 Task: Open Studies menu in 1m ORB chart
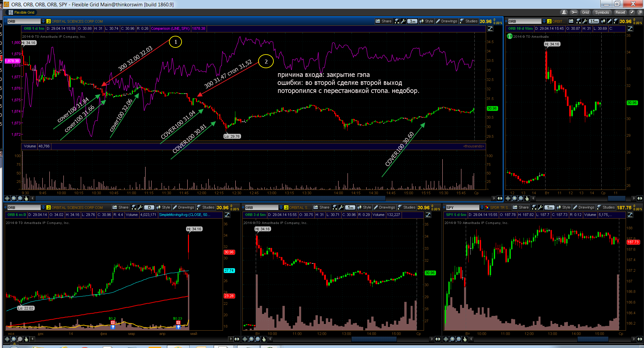coord(469,21)
